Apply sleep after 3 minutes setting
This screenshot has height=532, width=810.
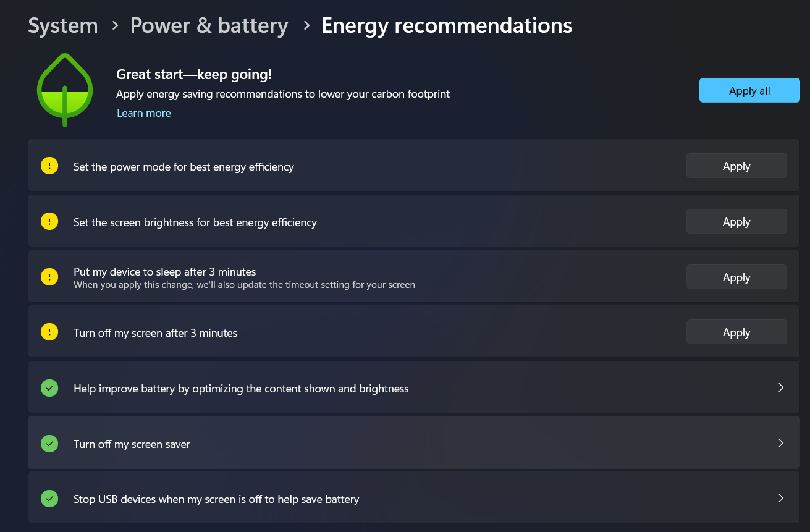point(736,277)
